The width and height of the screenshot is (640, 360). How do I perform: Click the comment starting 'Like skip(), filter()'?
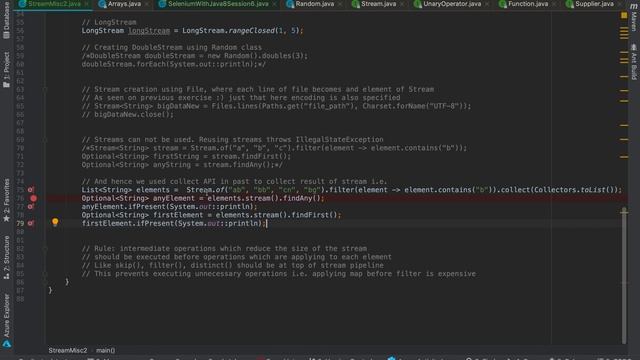(x=232, y=265)
